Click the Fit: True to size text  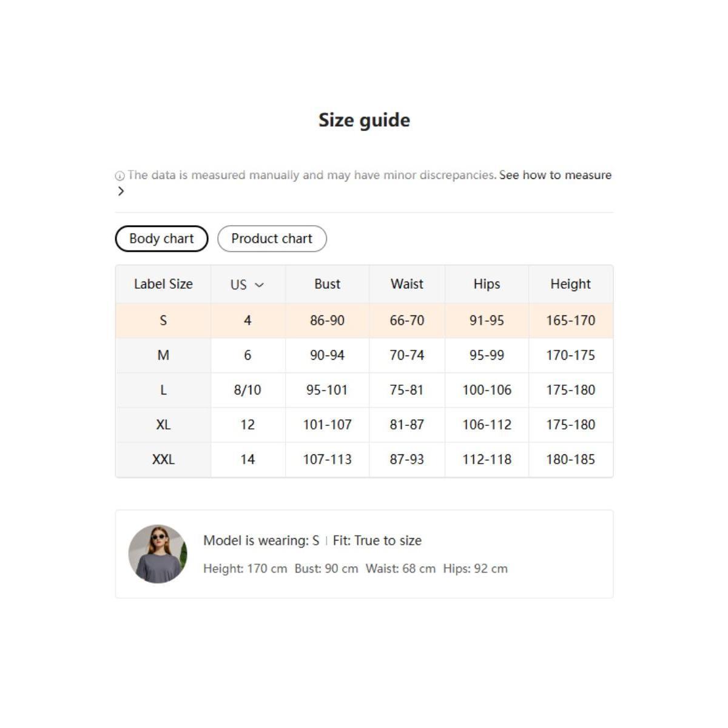(x=377, y=541)
